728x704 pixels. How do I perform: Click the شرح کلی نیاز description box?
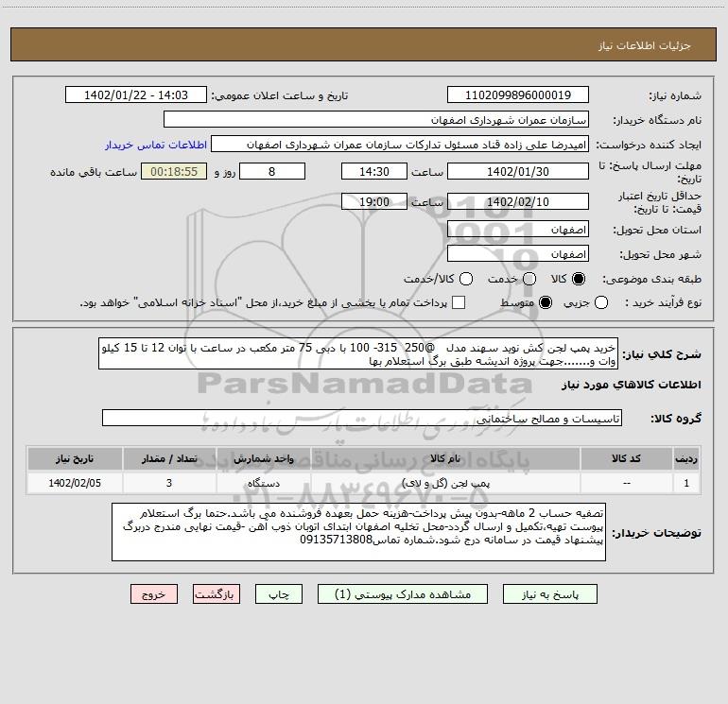coord(358,353)
